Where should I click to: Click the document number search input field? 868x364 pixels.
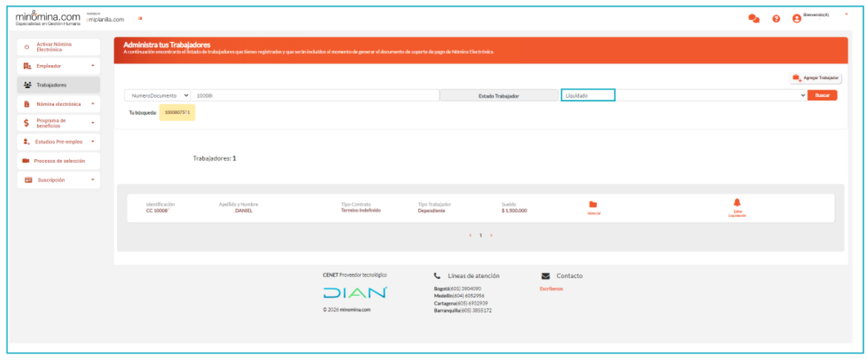[314, 95]
